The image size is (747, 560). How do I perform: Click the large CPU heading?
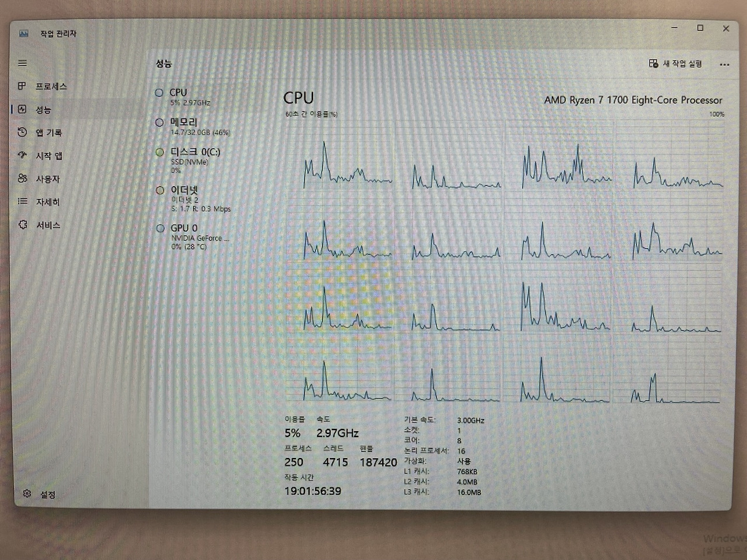point(298,97)
